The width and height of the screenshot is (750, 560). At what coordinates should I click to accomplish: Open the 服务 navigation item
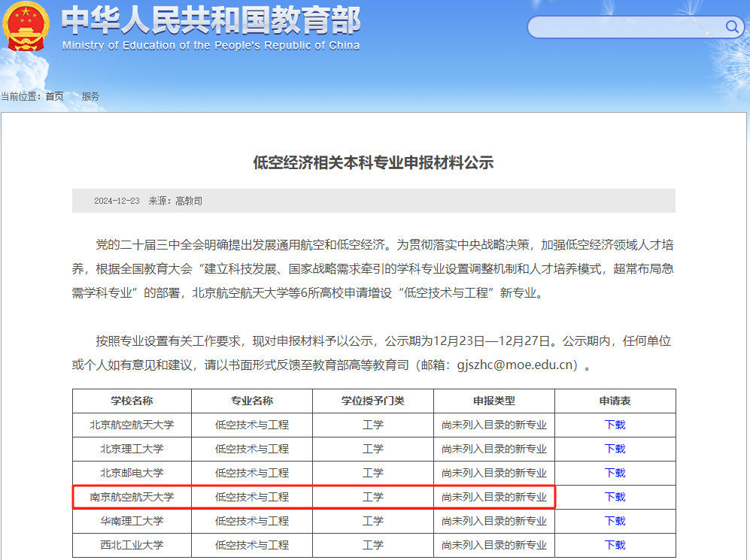pos(91,96)
